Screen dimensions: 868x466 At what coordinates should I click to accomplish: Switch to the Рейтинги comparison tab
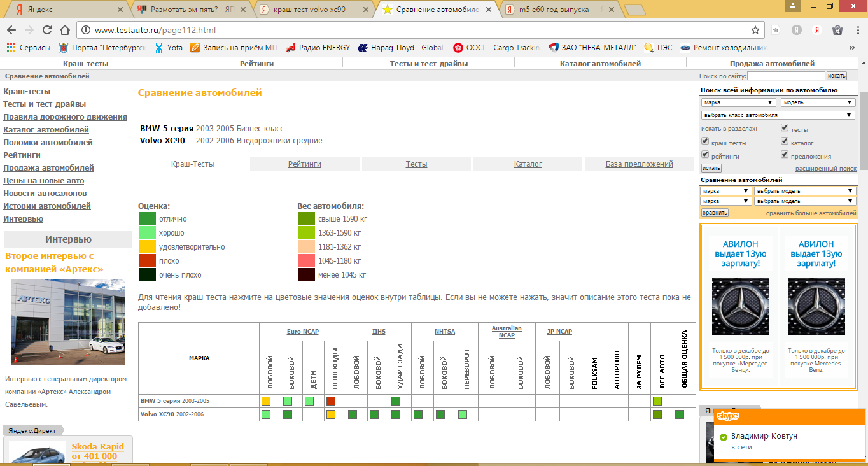click(x=305, y=164)
